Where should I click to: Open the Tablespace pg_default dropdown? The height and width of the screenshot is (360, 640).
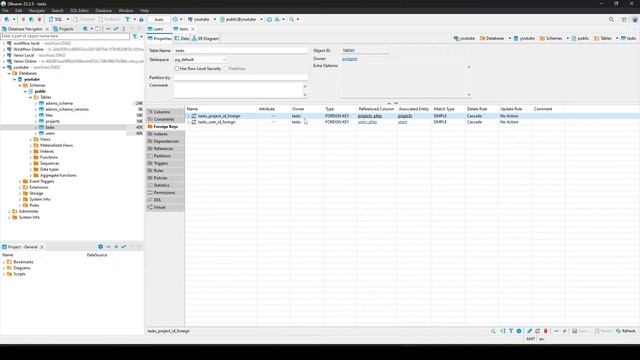200,60
